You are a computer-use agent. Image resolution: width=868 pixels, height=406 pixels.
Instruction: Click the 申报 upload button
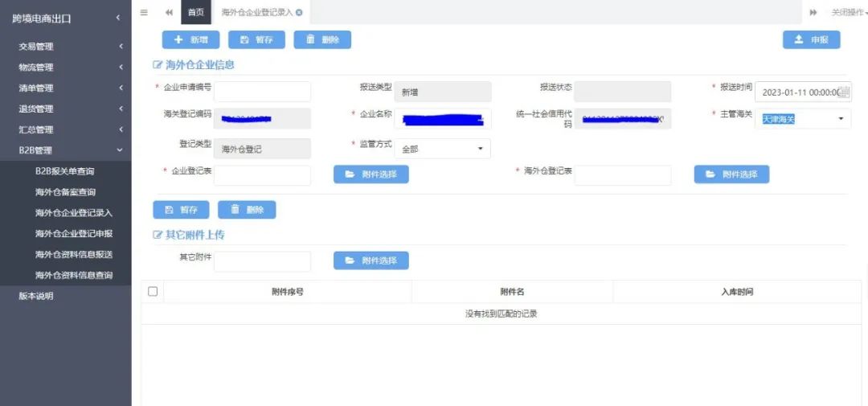click(x=811, y=39)
